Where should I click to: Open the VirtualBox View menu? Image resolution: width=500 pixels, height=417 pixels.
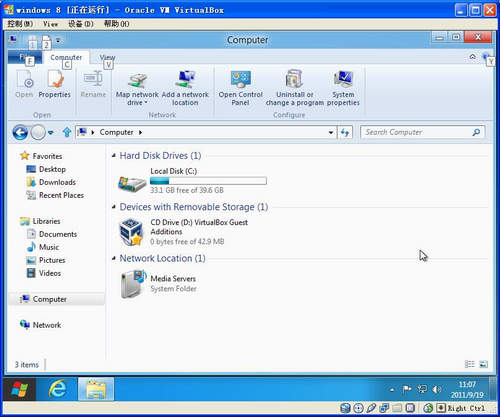pyautogui.click(x=51, y=24)
